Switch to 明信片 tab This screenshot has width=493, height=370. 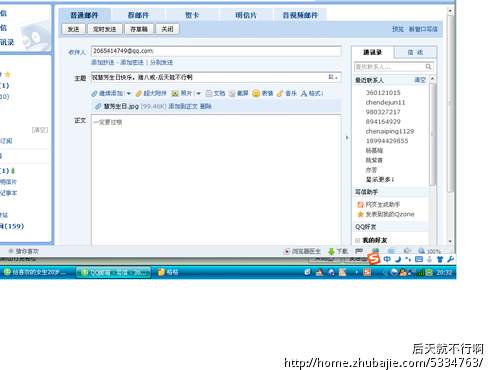246,15
